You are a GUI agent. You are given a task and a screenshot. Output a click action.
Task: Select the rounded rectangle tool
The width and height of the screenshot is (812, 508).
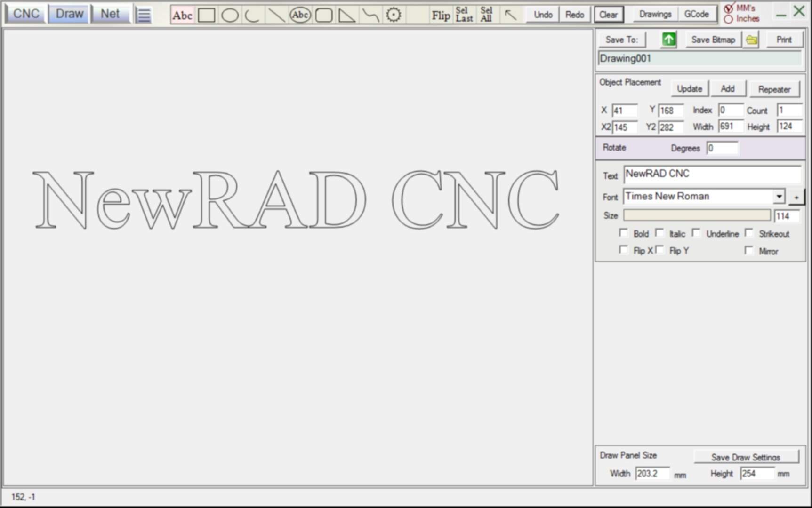click(x=323, y=15)
